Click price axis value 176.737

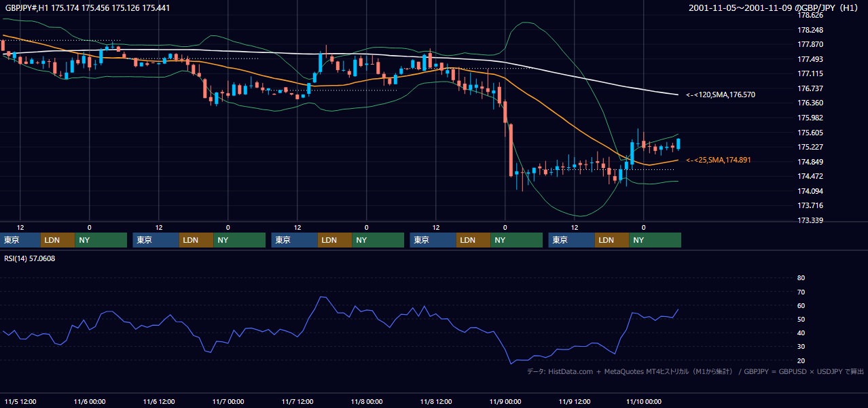tap(810, 88)
